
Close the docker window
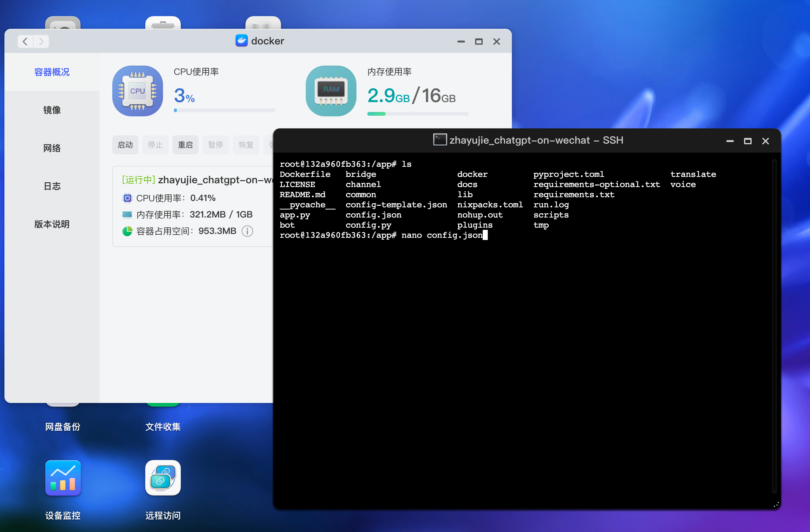[x=497, y=42]
